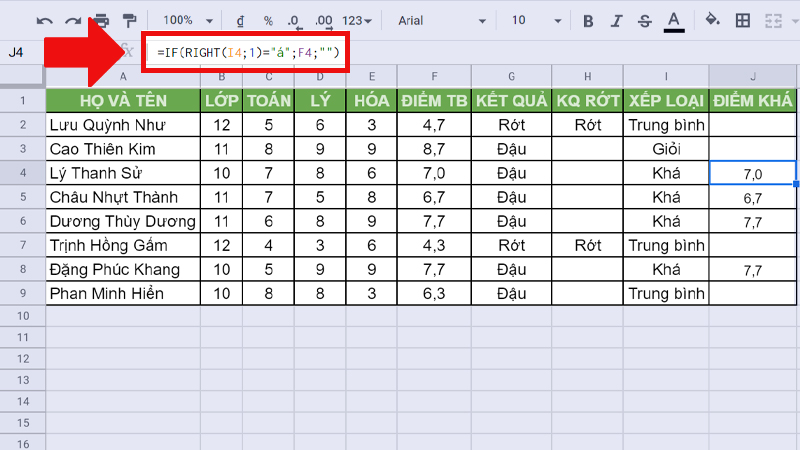Click the Redo arrow icon

coord(73,20)
